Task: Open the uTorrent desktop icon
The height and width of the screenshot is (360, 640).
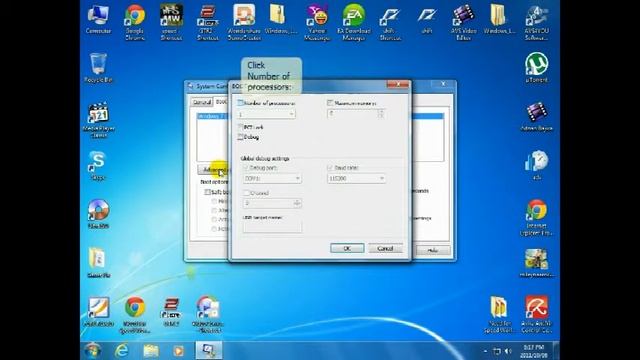Action: [536, 68]
